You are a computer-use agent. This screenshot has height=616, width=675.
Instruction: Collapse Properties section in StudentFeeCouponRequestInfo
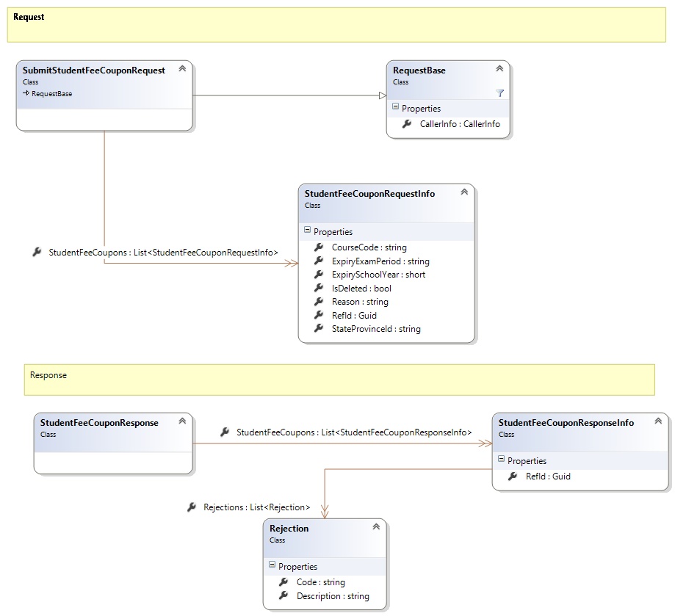(307, 231)
